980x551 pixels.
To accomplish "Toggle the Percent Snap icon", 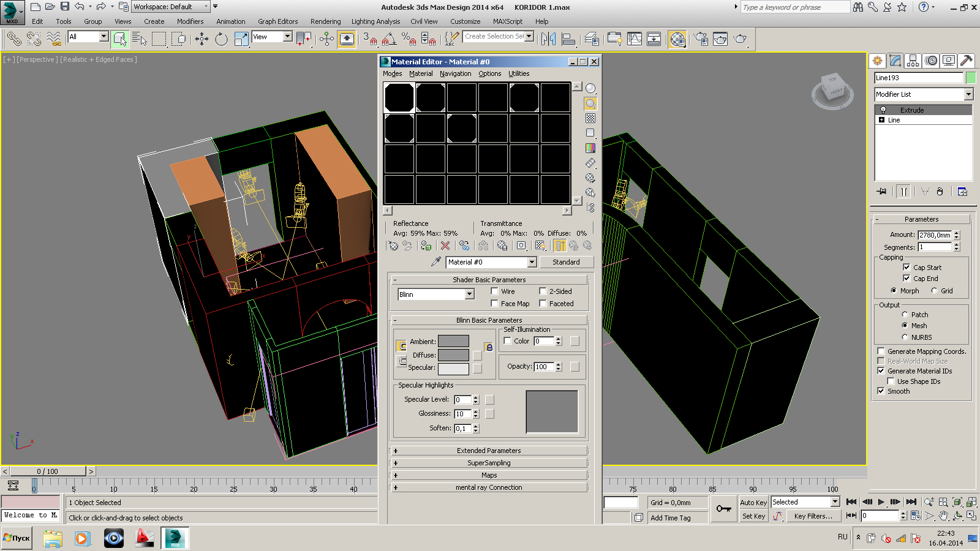I will tap(409, 39).
